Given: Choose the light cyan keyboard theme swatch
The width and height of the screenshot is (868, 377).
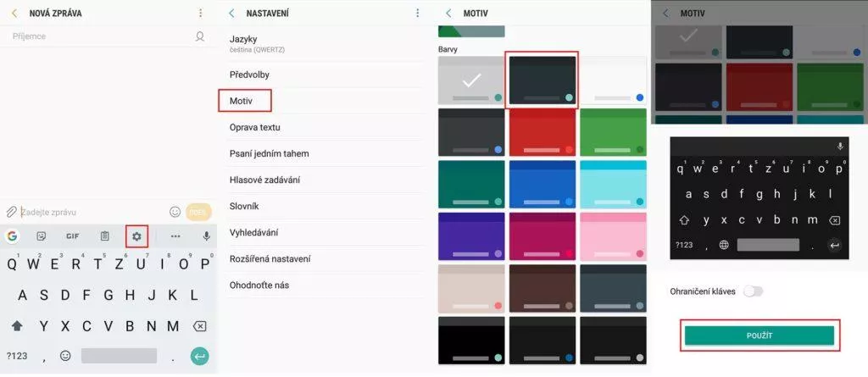Looking at the screenshot, I should pyautogui.click(x=614, y=185).
